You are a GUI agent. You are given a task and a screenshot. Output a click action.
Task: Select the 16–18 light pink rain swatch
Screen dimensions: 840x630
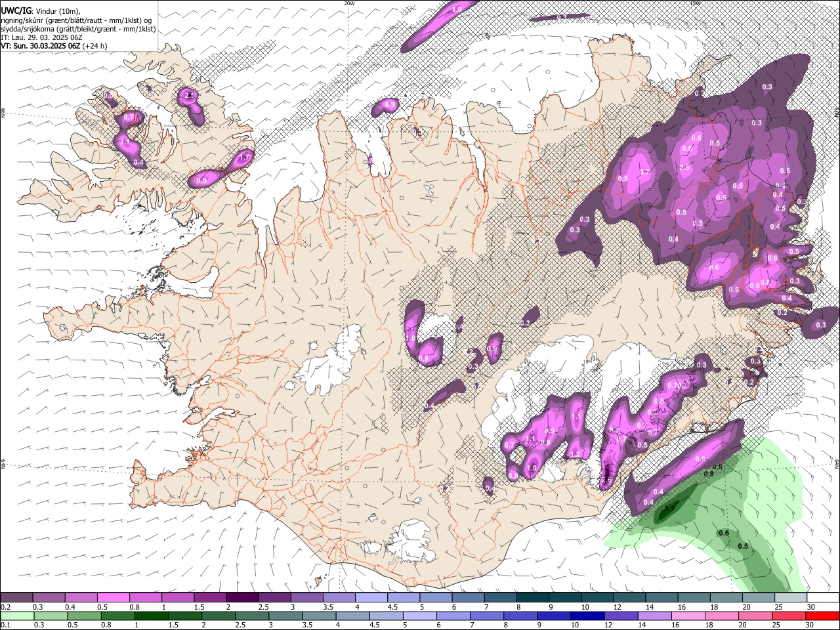(688, 616)
